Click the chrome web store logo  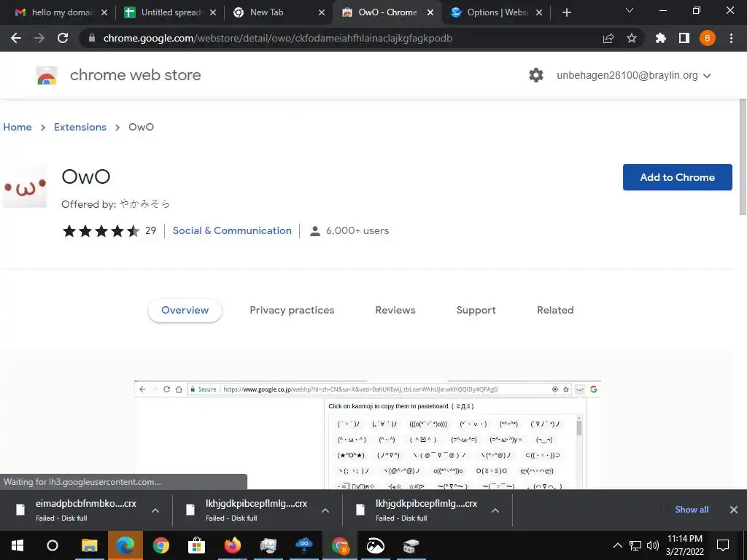pos(47,75)
